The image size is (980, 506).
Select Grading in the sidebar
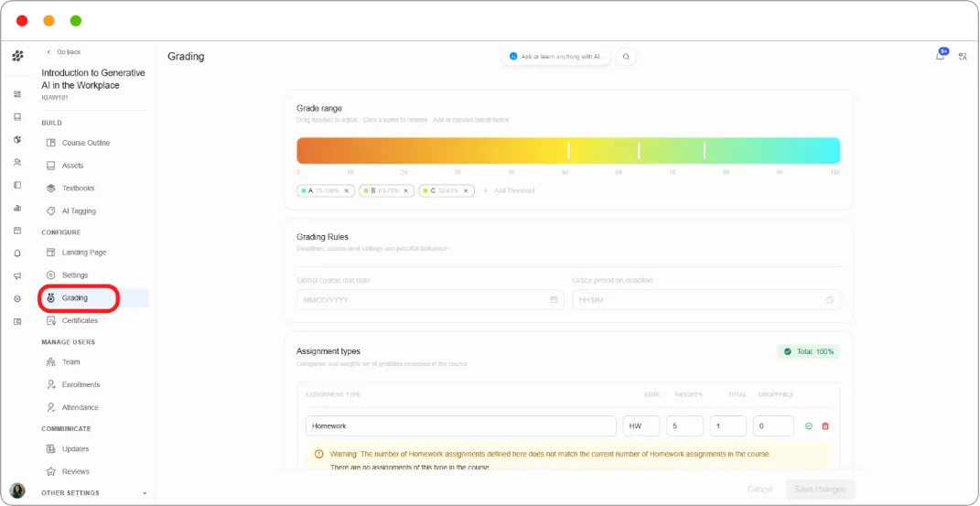(93, 298)
